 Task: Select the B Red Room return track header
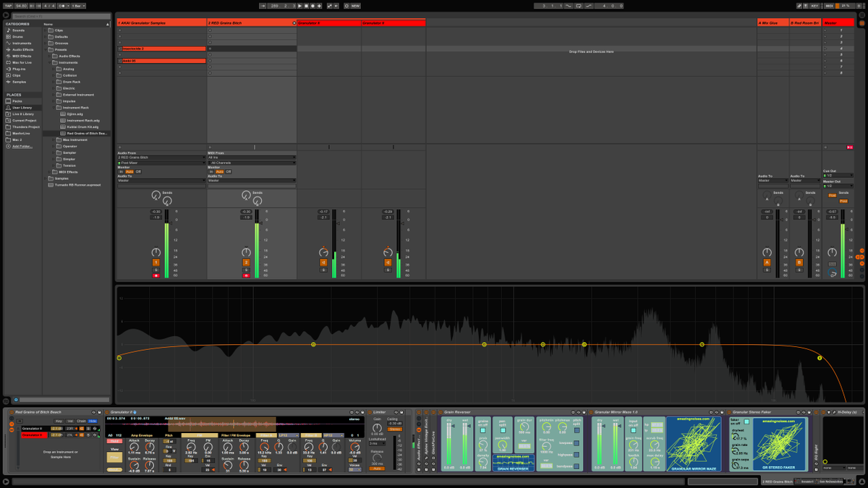click(x=805, y=23)
